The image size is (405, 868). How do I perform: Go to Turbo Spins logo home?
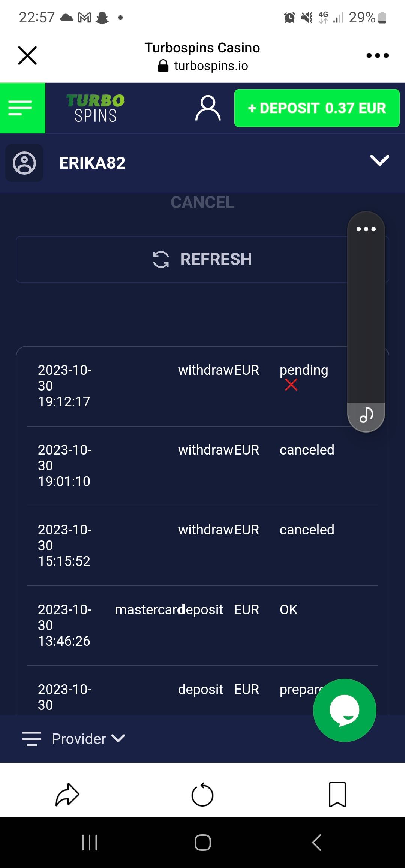pyautogui.click(x=95, y=108)
